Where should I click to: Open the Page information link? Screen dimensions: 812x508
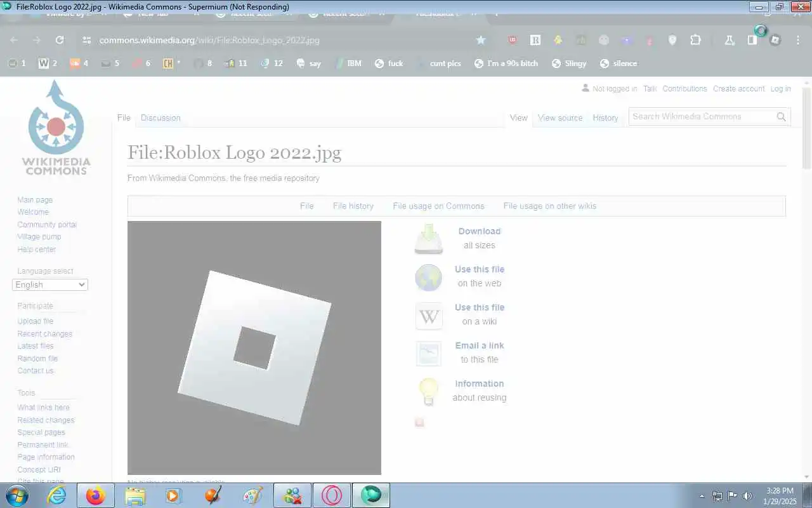(46, 457)
